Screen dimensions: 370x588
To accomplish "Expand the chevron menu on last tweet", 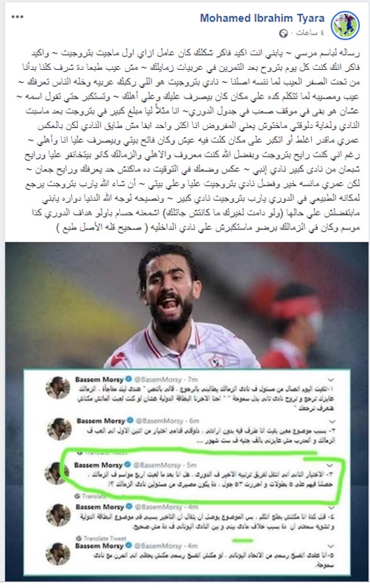I will coord(331,546).
